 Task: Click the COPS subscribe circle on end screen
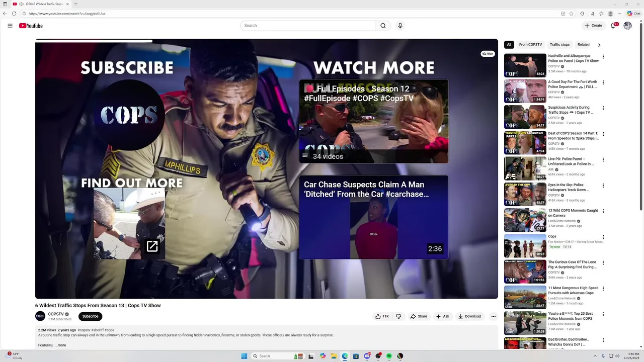pyautogui.click(x=129, y=116)
